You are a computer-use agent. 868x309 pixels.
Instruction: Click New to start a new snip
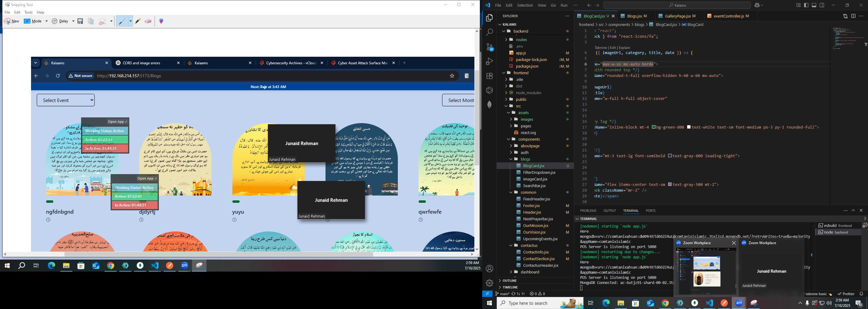point(12,21)
